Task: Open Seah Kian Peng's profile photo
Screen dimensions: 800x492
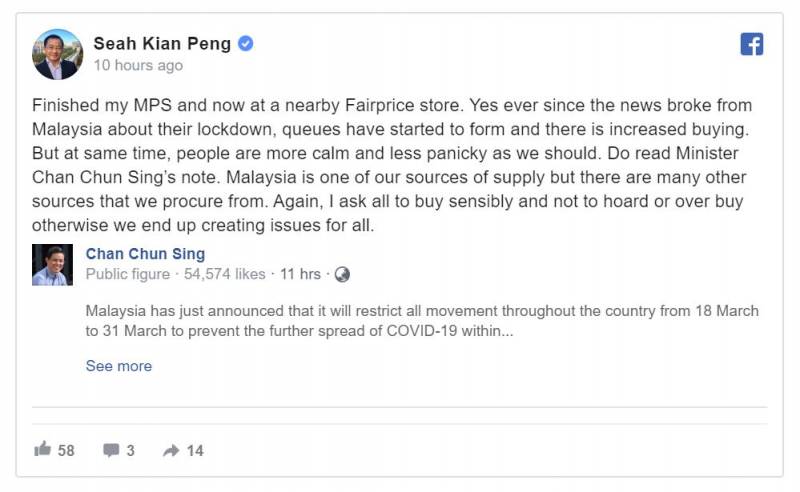Action: [57, 54]
